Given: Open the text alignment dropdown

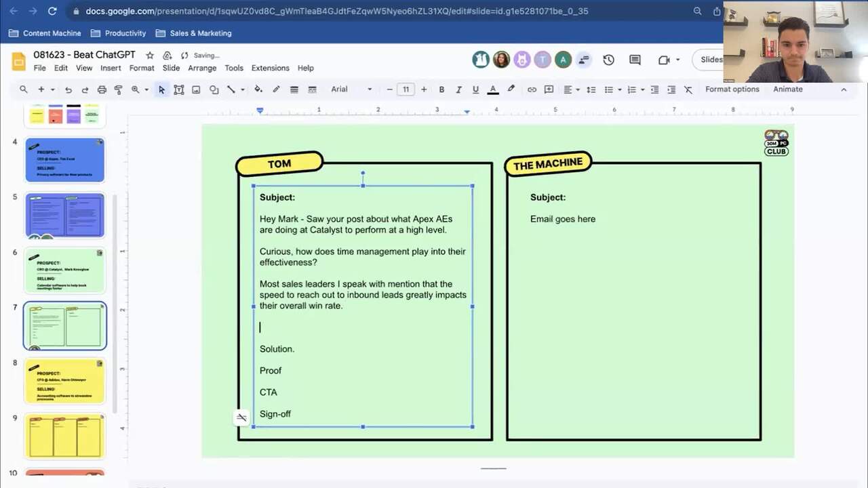Looking at the screenshot, I should click(571, 89).
